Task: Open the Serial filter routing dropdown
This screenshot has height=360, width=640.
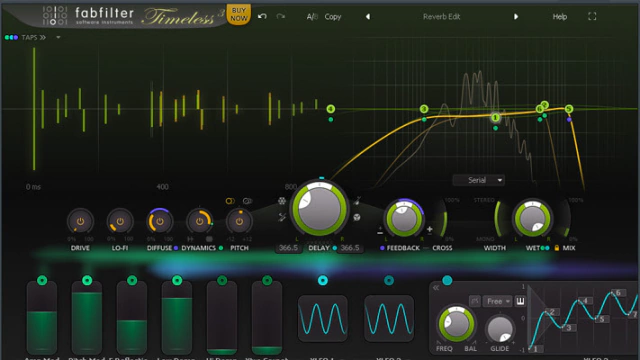Action: (x=478, y=180)
